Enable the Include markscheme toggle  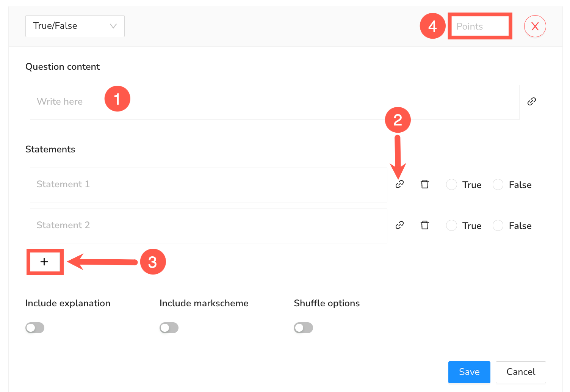coord(169,328)
